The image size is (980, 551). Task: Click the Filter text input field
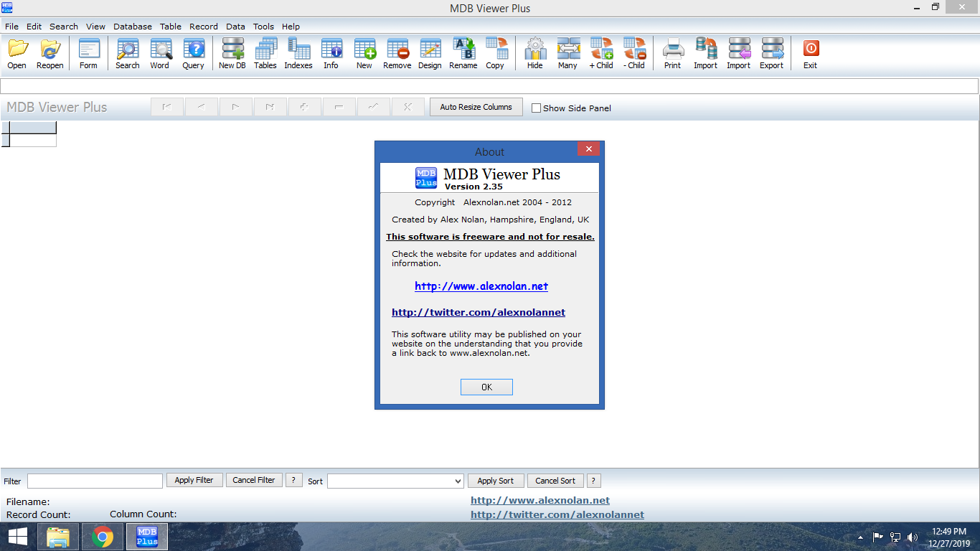coord(95,481)
